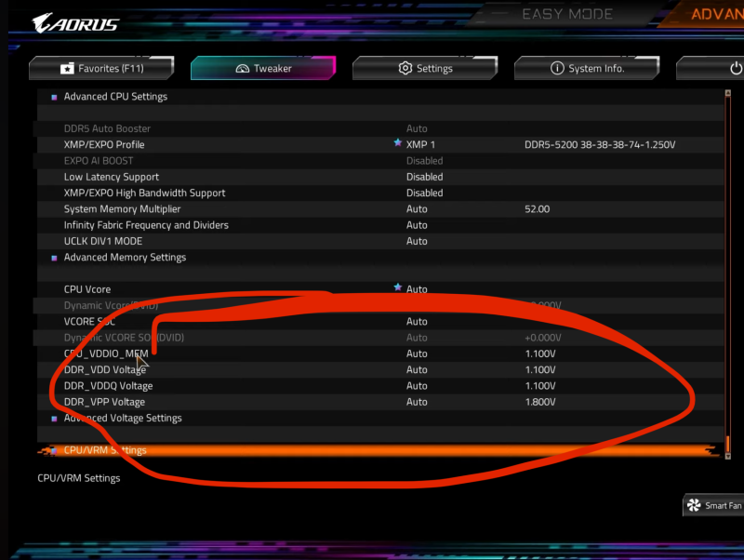Change DDR_VPP Voltage Auto value
744x560 pixels.
(x=417, y=403)
